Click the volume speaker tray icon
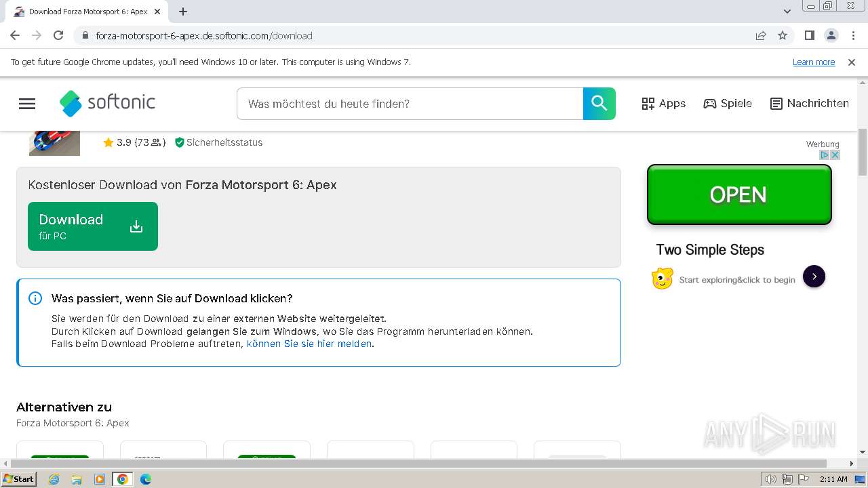The width and height of the screenshot is (868, 488). pyautogui.click(x=771, y=479)
